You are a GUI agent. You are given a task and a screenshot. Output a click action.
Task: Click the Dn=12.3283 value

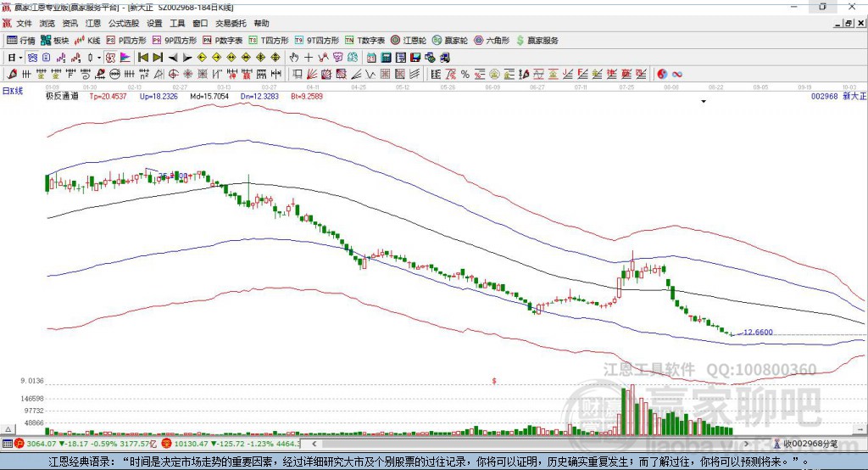pyautogui.click(x=259, y=96)
